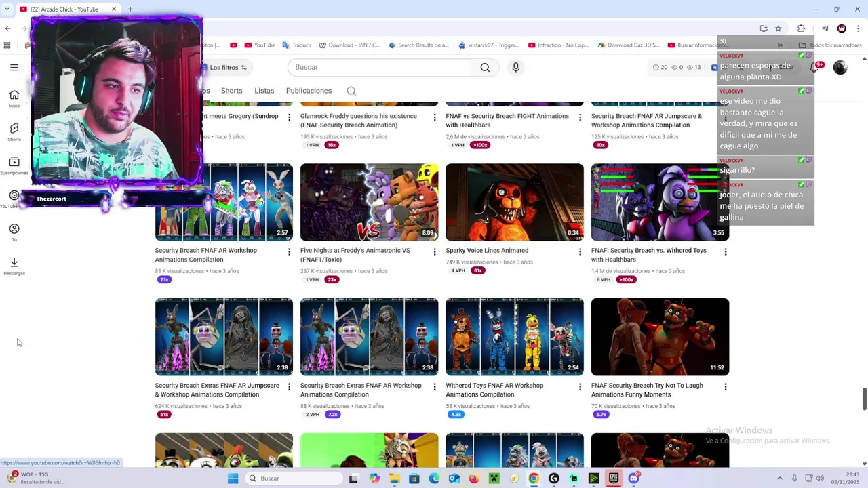Open Sparky Voice Lines Animated title
The width and height of the screenshot is (868, 488).
[x=487, y=251]
